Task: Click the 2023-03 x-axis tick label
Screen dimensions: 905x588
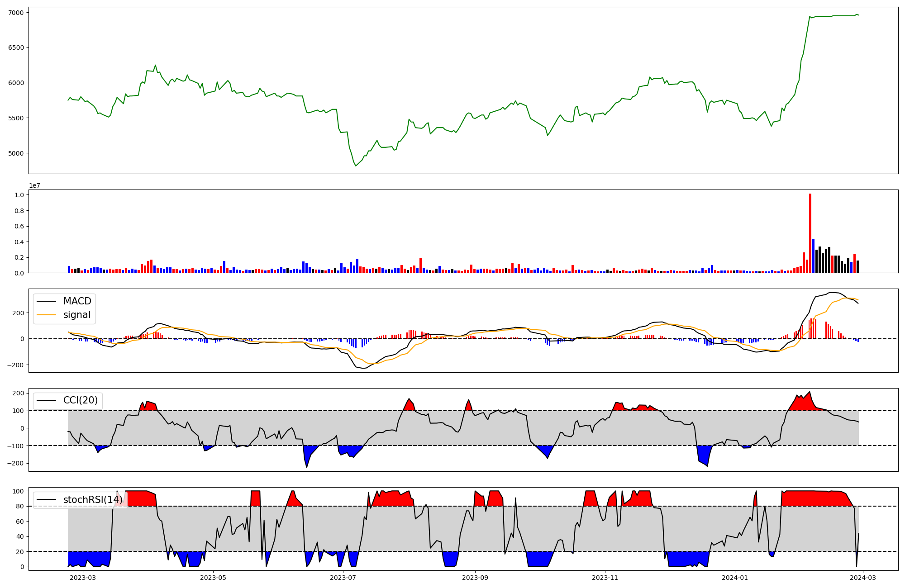Action: [83, 578]
